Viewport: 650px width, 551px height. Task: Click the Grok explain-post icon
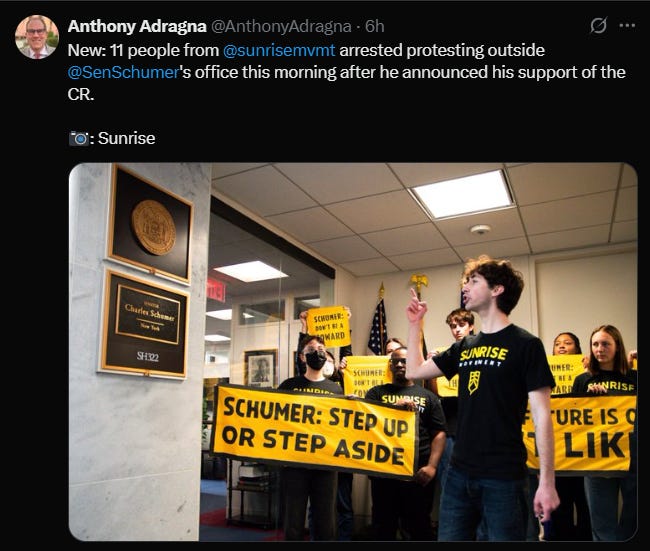tap(598, 26)
